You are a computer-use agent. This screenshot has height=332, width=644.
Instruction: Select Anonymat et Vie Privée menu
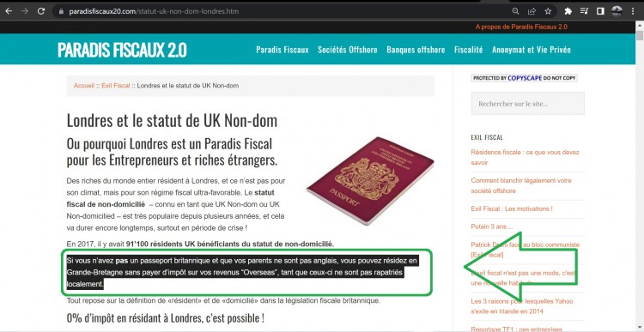(x=532, y=50)
